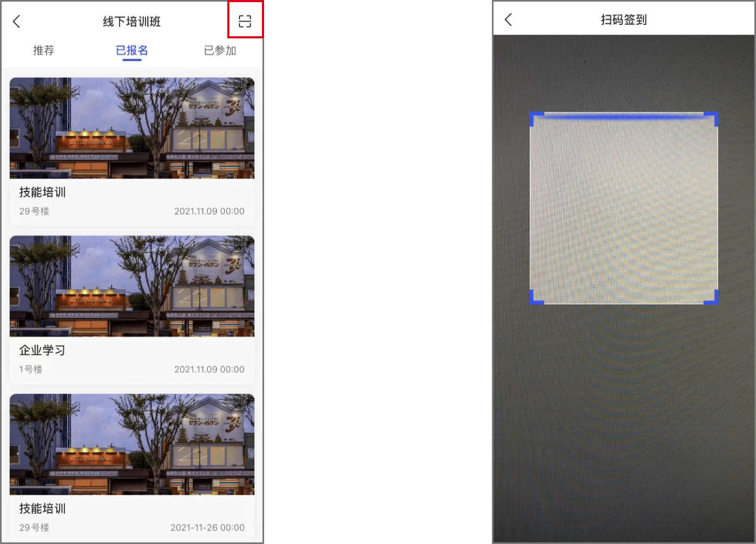This screenshot has width=756, height=544.
Task: Click the 线下培训班 page title
Action: [x=132, y=22]
